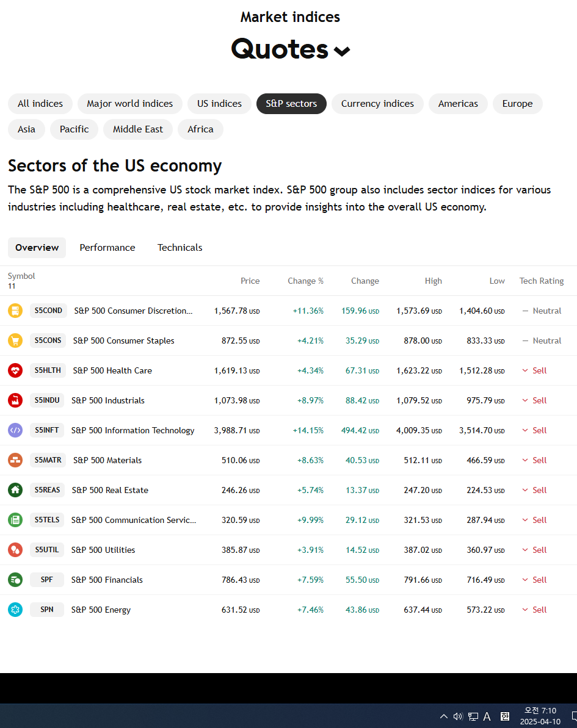This screenshot has height=728, width=577.
Task: Select the Americas filter
Action: point(458,104)
